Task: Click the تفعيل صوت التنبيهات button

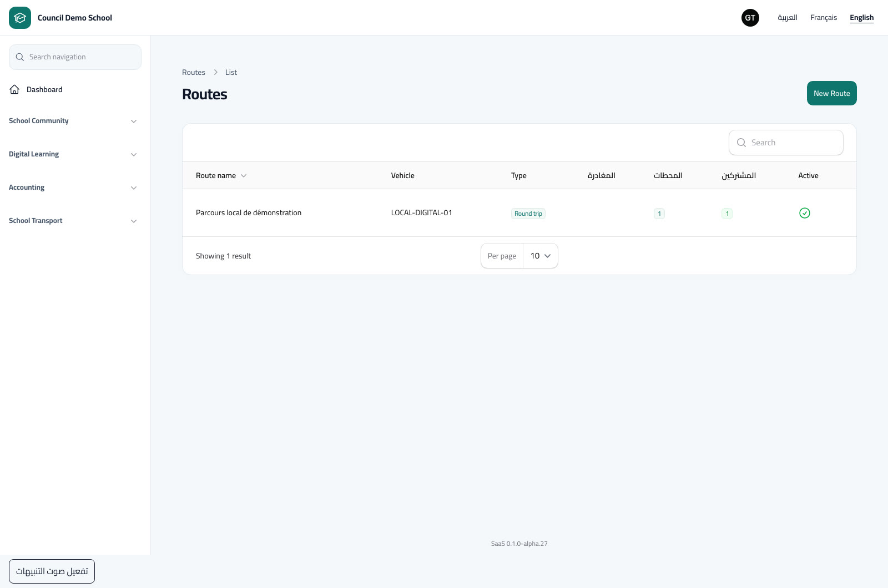Action: click(52, 571)
